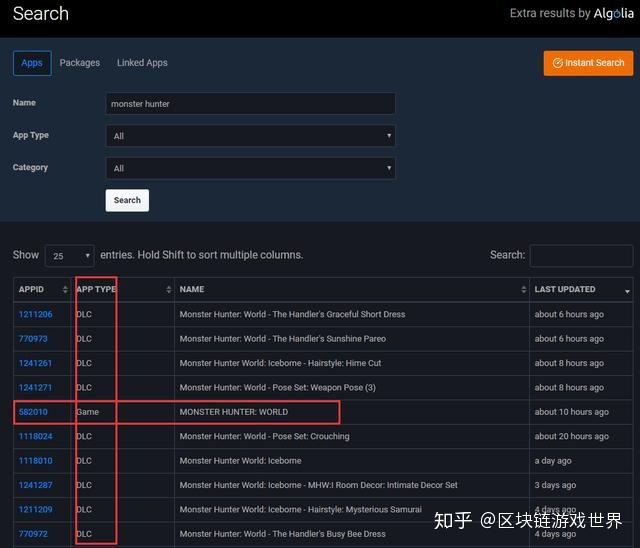Select The Handler's Busy Bee Dress name

(282, 534)
